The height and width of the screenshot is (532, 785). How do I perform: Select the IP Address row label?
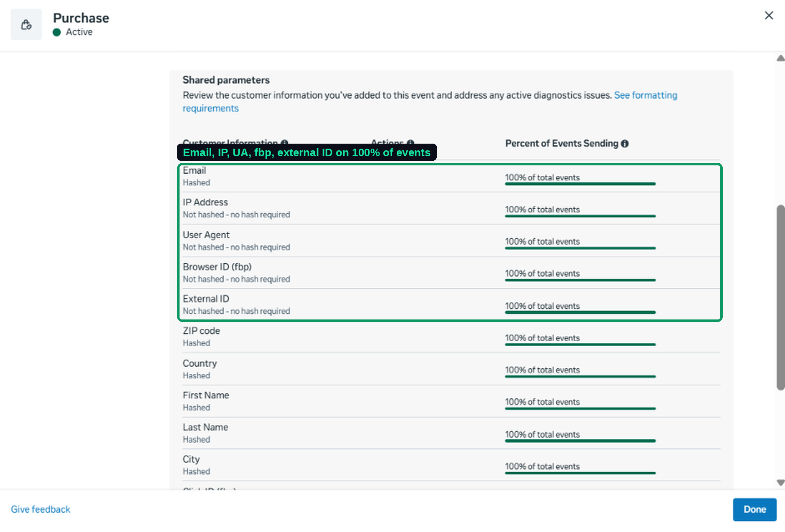(x=205, y=203)
